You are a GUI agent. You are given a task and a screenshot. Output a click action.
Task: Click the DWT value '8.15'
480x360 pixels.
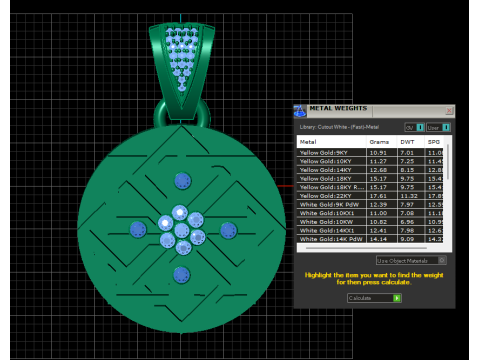pyautogui.click(x=407, y=170)
